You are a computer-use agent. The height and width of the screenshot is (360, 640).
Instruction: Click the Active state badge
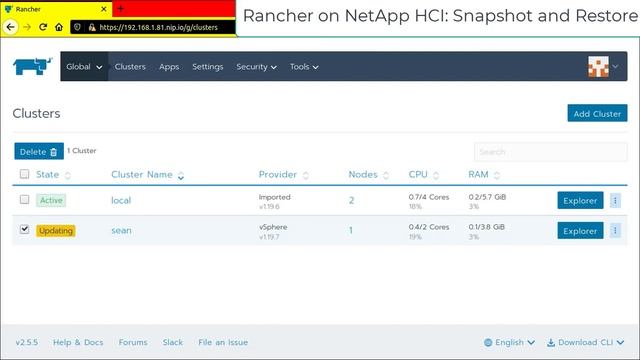51,200
